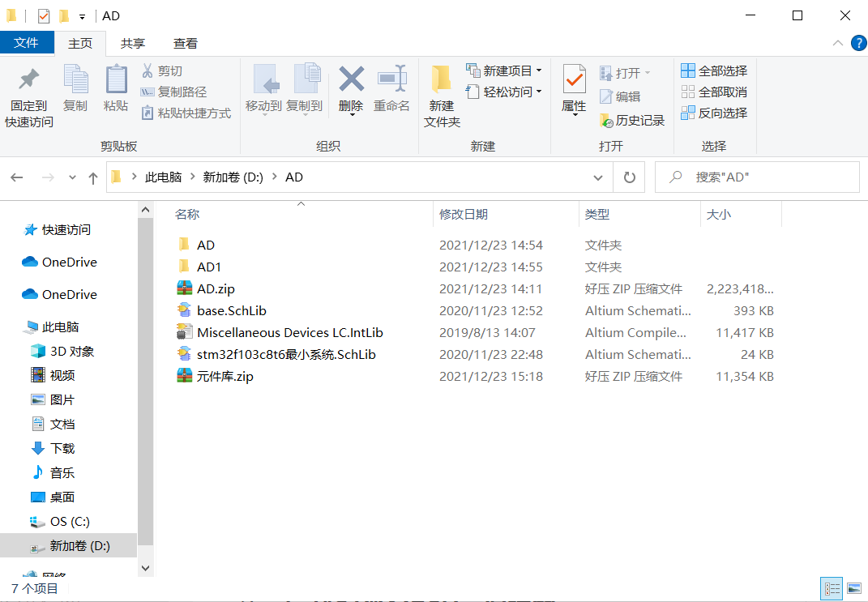868x602 pixels.
Task: Select Pictures (图片) in sidebar
Action: click(x=53, y=400)
